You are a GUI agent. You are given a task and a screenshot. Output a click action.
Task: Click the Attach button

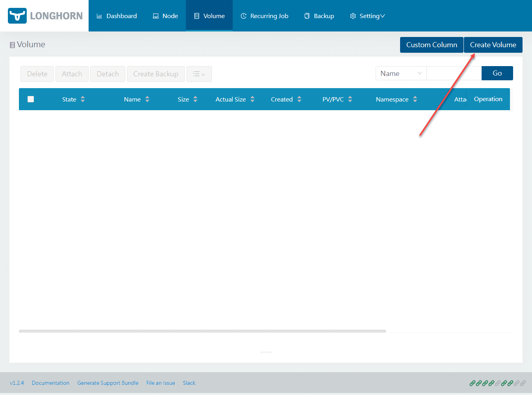point(72,74)
